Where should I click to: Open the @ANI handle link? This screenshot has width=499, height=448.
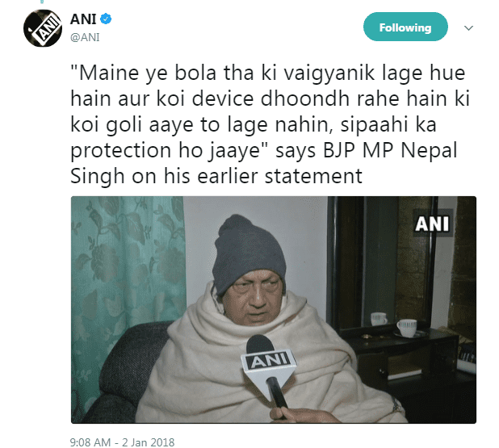pos(85,37)
